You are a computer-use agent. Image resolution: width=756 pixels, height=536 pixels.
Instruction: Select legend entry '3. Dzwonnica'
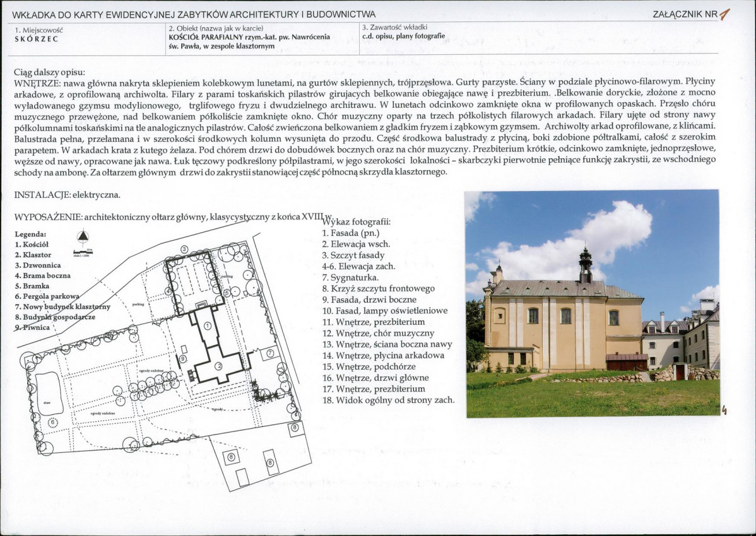pyautogui.click(x=38, y=265)
